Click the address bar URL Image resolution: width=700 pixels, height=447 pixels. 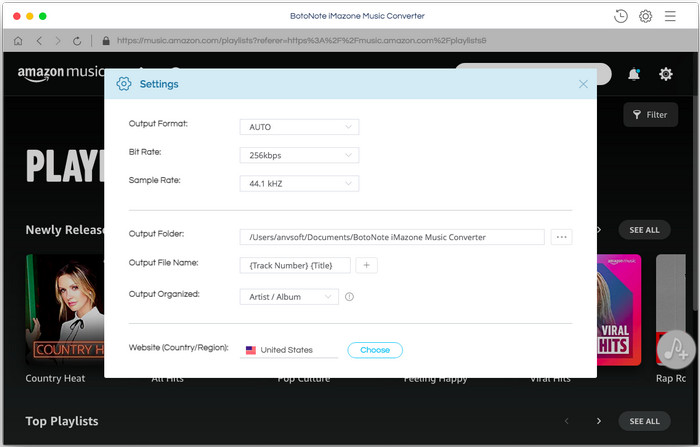301,41
